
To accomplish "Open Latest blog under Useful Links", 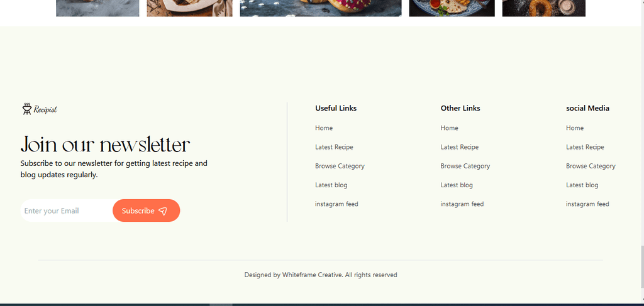I will (331, 185).
